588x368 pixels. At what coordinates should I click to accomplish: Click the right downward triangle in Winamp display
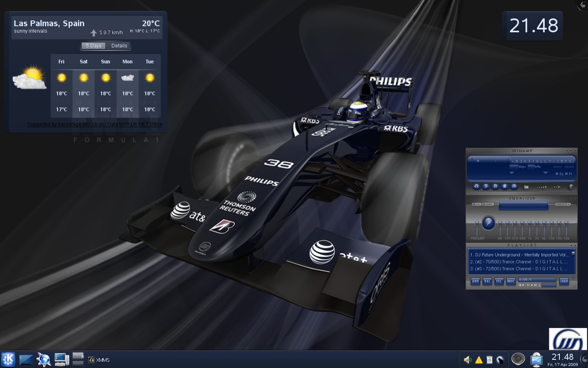546,173
